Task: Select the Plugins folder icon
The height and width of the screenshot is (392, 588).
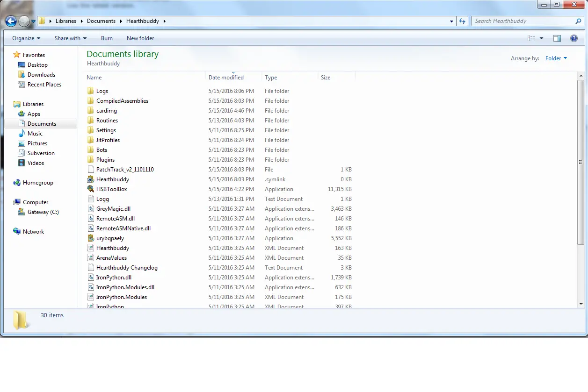Action: (x=91, y=159)
